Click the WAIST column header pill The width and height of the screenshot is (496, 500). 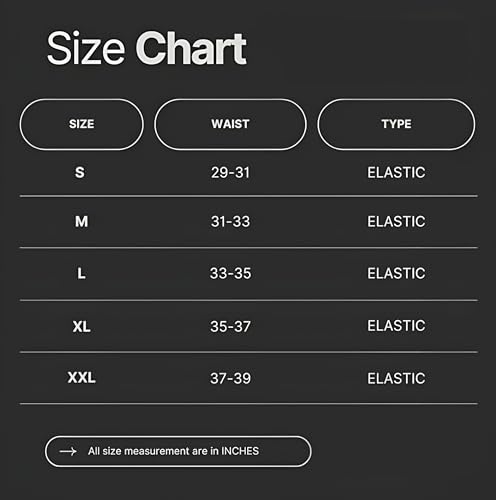230,124
